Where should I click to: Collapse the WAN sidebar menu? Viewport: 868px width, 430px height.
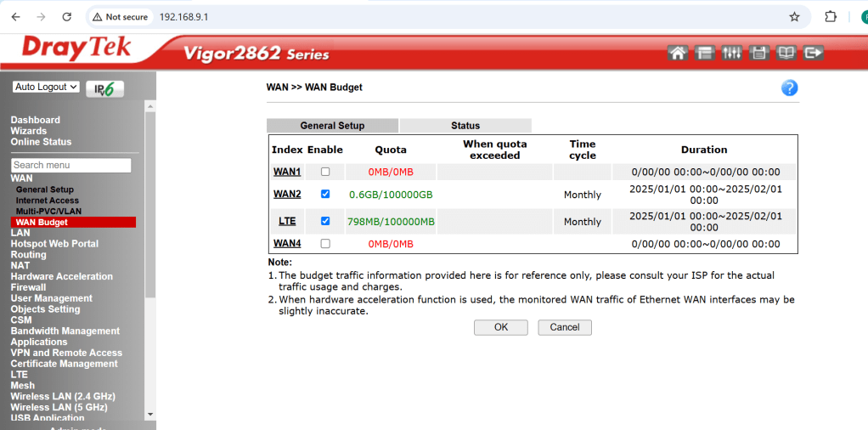point(21,178)
